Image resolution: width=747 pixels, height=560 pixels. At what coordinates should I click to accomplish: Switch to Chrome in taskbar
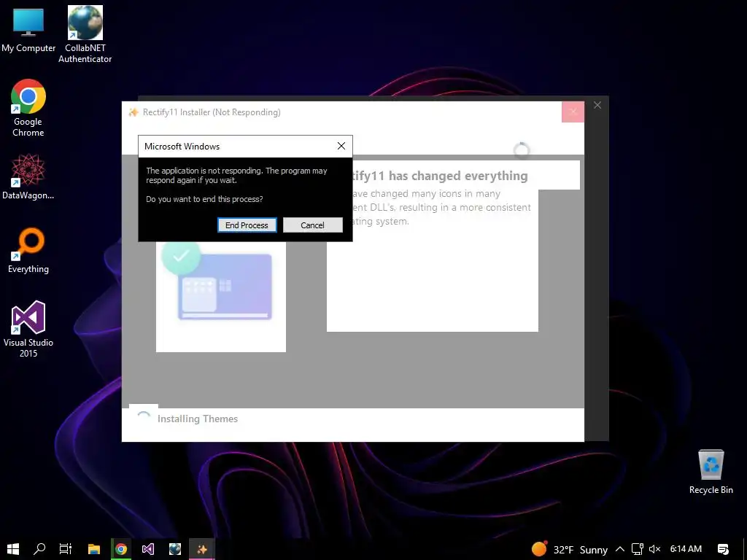pyautogui.click(x=121, y=549)
